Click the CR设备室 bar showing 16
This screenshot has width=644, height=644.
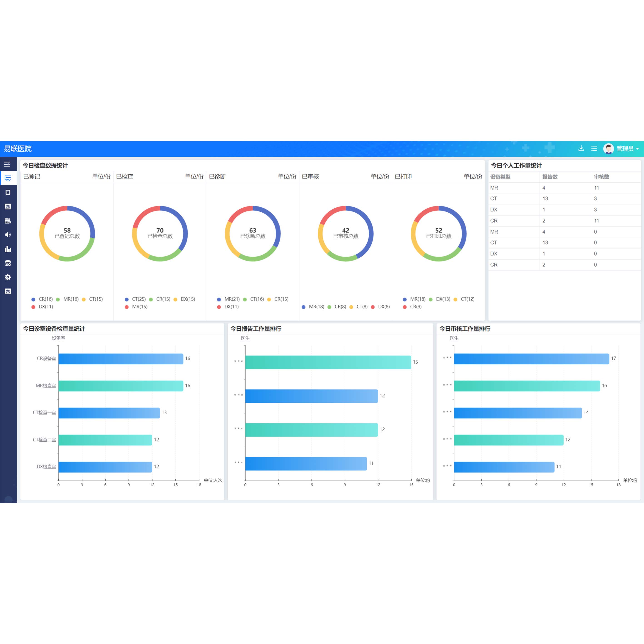coord(121,359)
